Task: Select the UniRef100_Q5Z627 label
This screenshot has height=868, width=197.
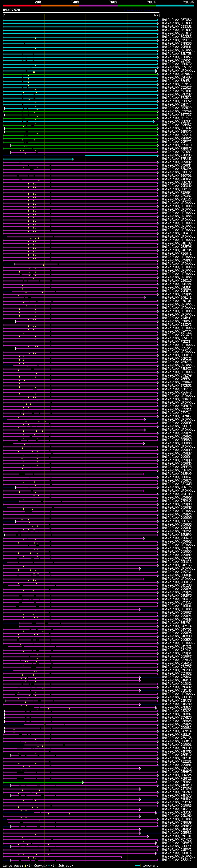Action: click(x=177, y=88)
